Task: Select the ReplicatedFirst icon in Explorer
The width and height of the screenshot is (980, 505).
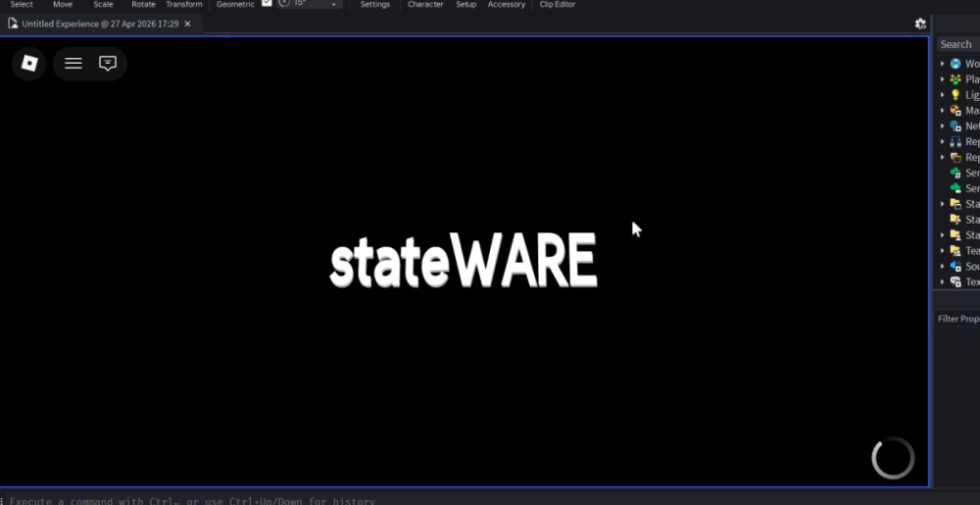Action: pos(955,142)
